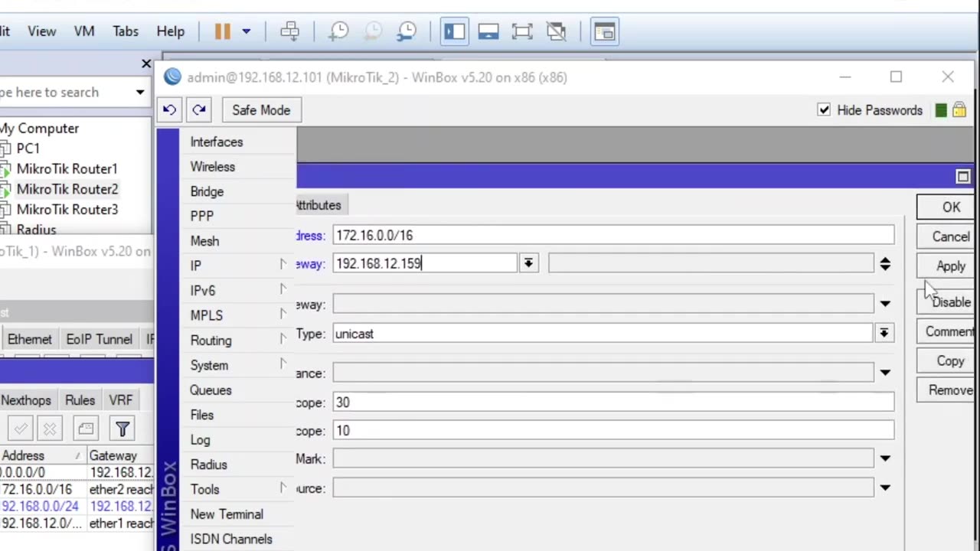Open the snapshot manager icon
This screenshot has width=980, height=551.
[407, 31]
